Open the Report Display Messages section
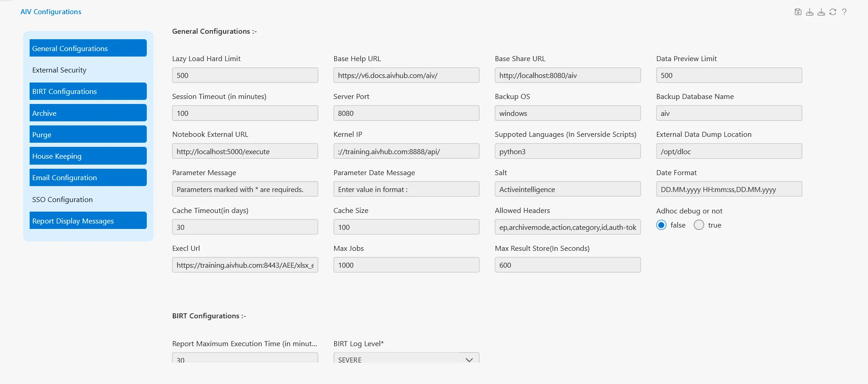Image resolution: width=868 pixels, height=384 pixels. click(88, 220)
